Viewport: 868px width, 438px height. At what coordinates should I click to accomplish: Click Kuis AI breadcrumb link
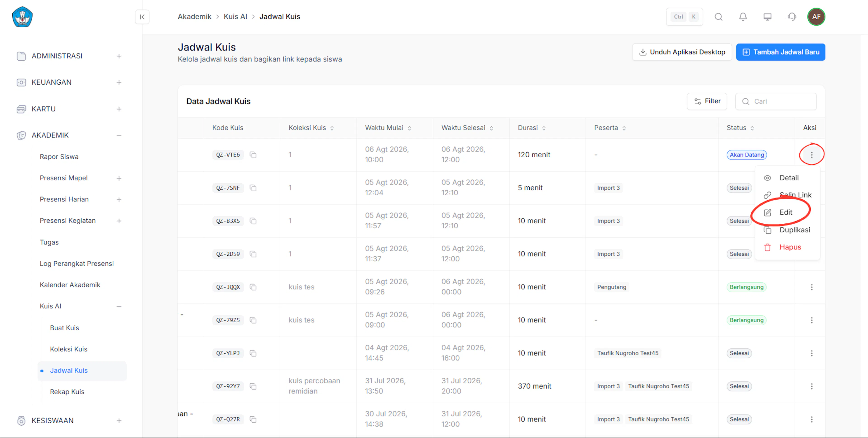click(235, 17)
